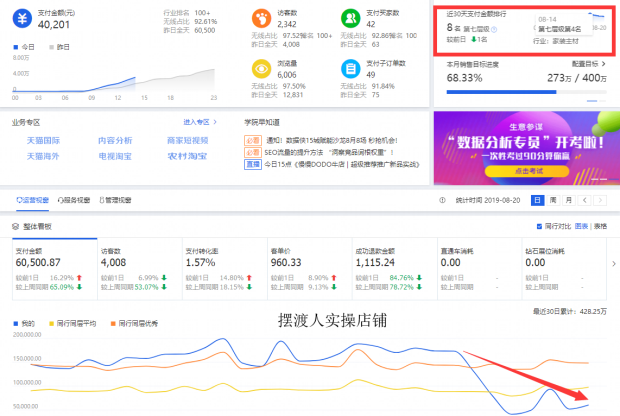Click the yellow page views eye icon
Image resolution: width=620 pixels, height=416 pixels.
262,68
